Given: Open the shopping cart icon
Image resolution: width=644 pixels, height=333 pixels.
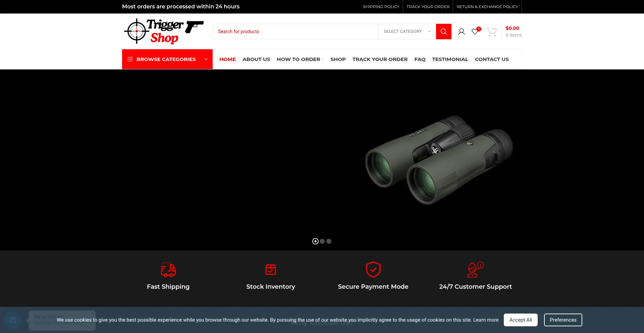Looking at the screenshot, I should tap(492, 32).
